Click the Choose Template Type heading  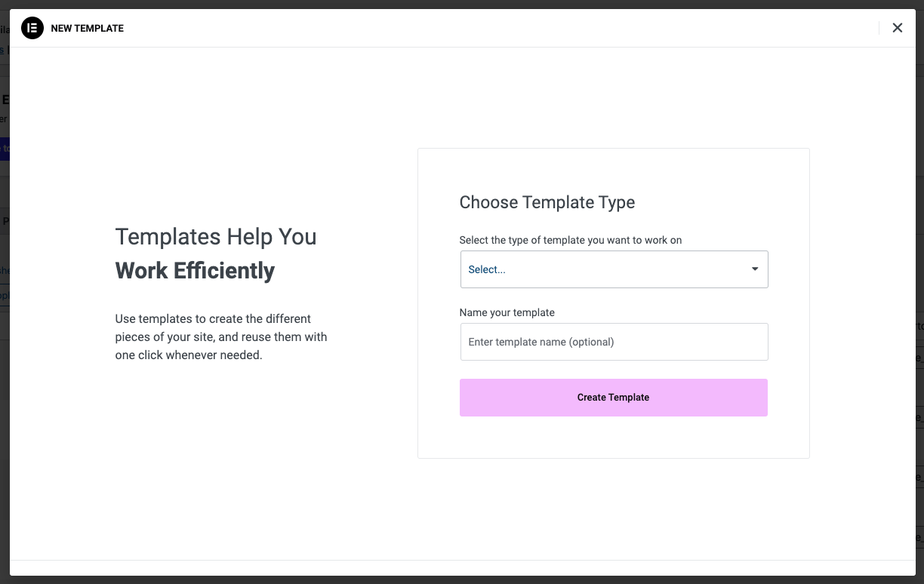coord(547,202)
